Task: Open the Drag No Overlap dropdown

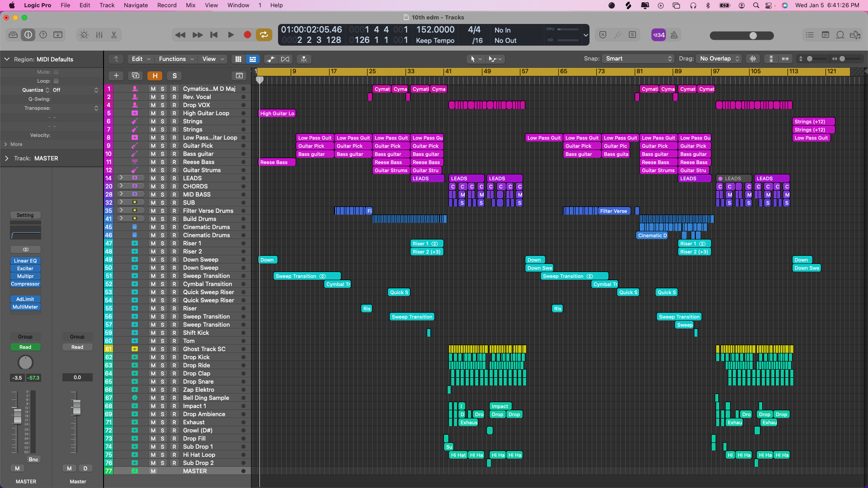Action: 719,59
